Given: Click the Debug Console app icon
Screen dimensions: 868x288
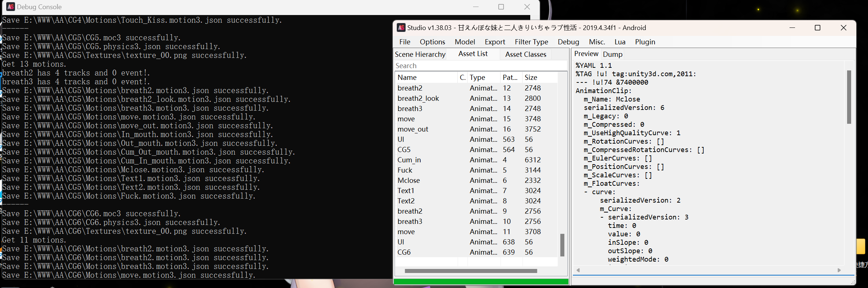Looking at the screenshot, I should [x=11, y=7].
